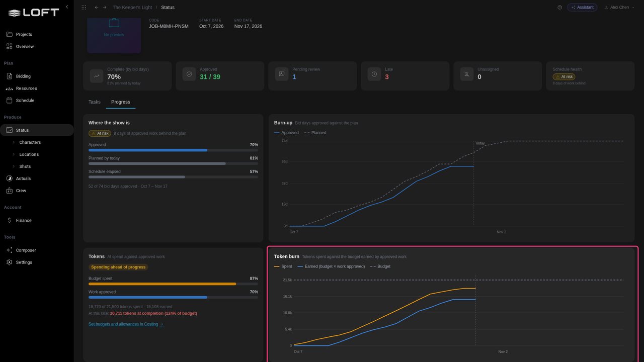The height and width of the screenshot is (362, 644).
Task: Open the Resources page
Action: coord(37,88)
